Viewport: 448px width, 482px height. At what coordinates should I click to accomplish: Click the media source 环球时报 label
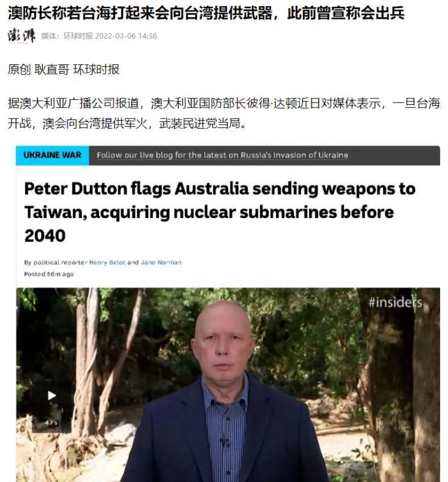78,36
